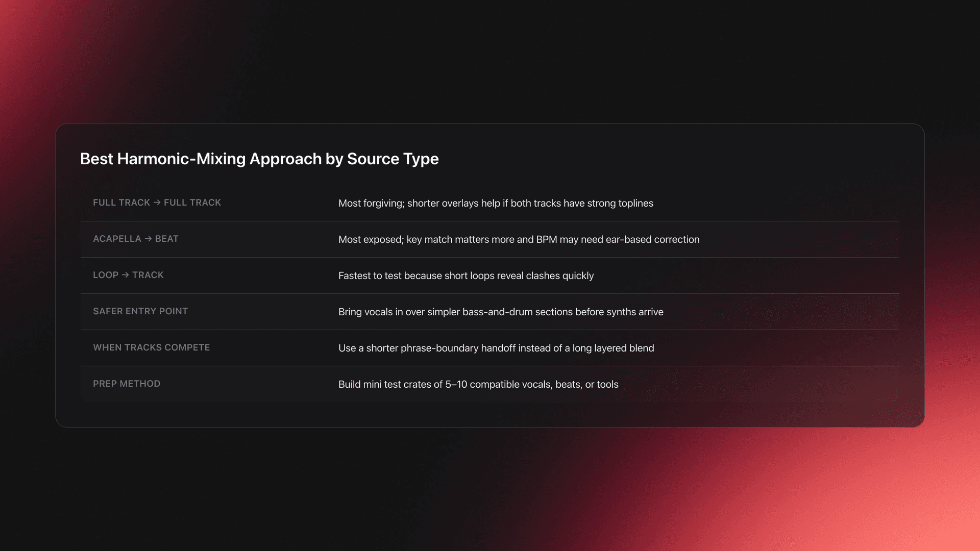
Task: Click the LOOP label word
Action: tap(106, 275)
